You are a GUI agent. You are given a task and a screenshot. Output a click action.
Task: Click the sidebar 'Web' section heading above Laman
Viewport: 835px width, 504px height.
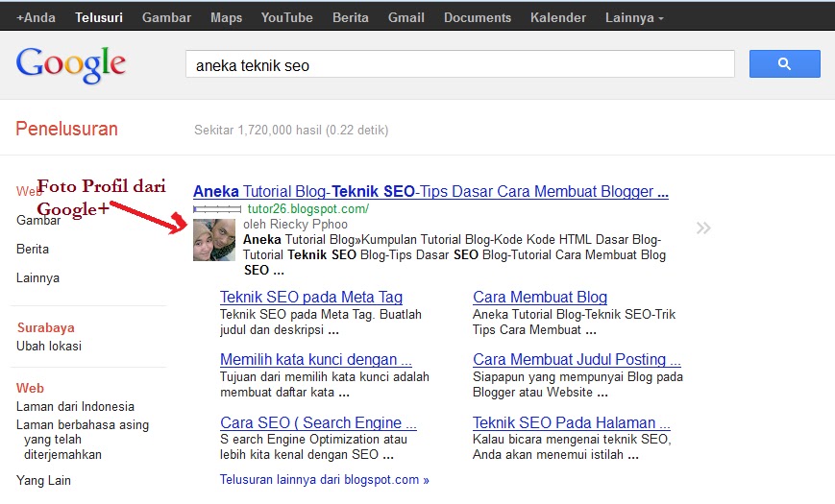tap(30, 388)
